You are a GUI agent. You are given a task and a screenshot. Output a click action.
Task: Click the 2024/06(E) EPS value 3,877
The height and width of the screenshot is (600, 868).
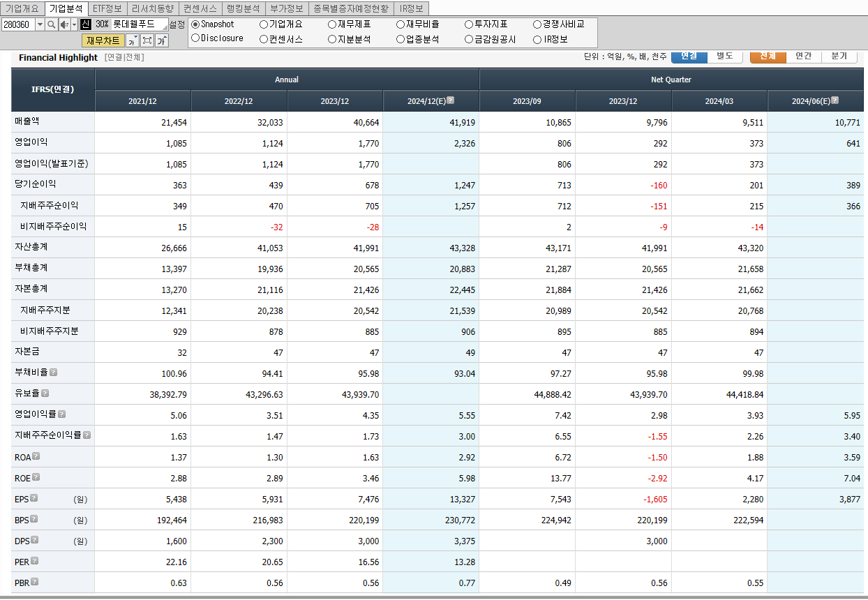849,500
